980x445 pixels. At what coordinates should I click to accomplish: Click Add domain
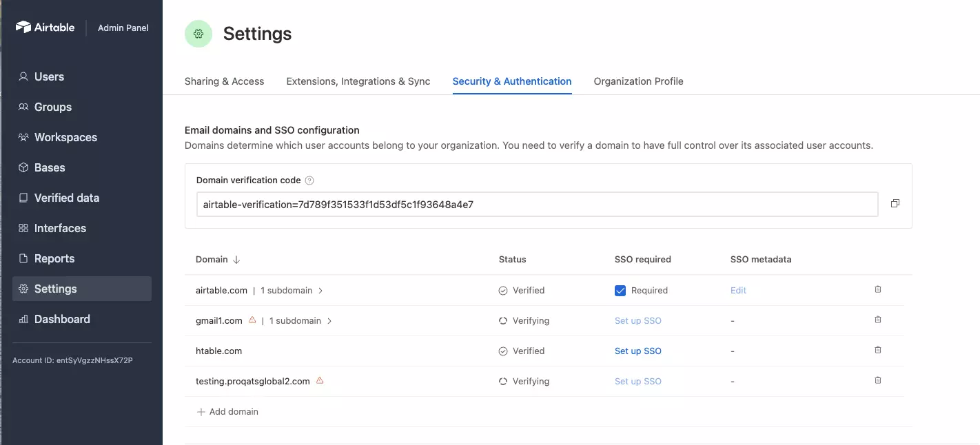227,412
